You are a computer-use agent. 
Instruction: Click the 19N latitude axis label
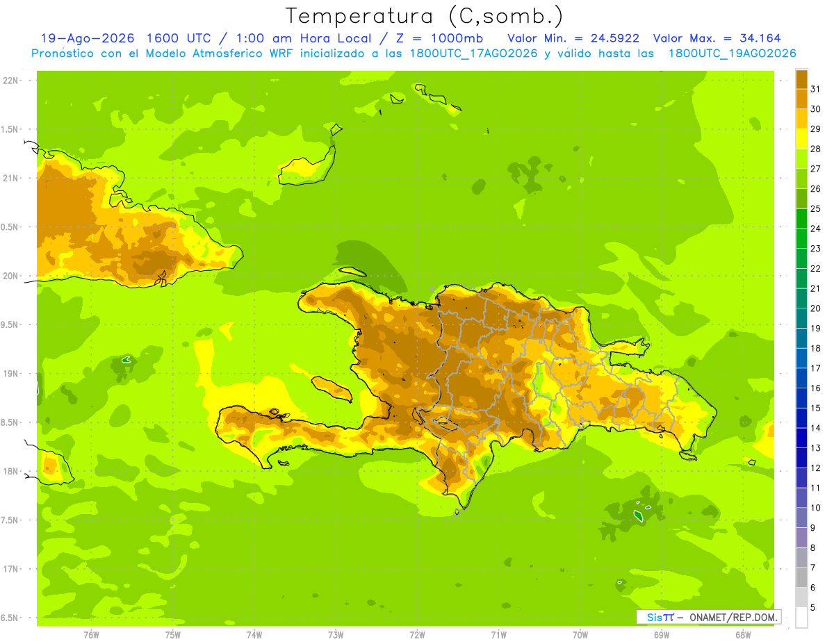(x=10, y=374)
